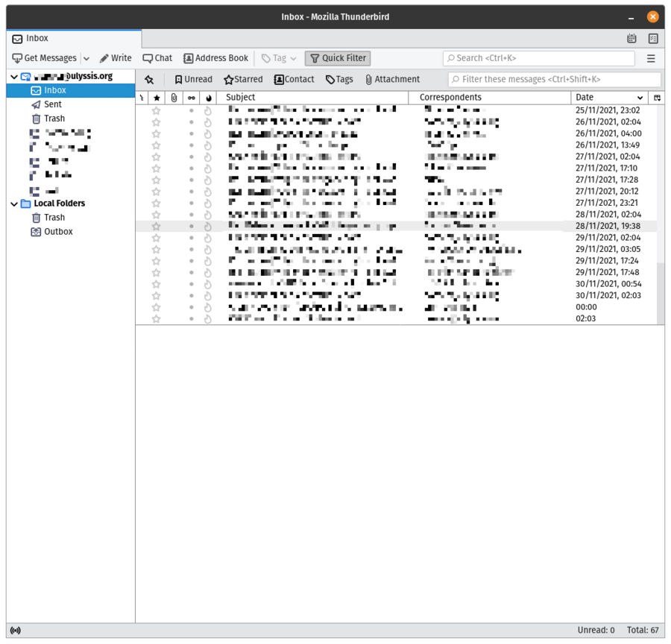Collapse the Local Folders tree
Image resolution: width=671 pixels, height=644 pixels.
click(13, 203)
